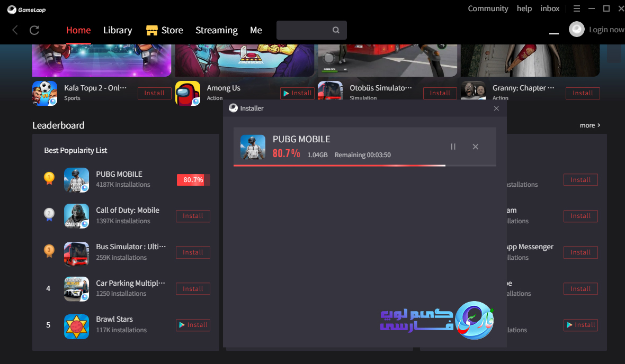Screen dimensions: 625x364
Task: Pause the PUBG MOBILE download
Action: coord(453,147)
